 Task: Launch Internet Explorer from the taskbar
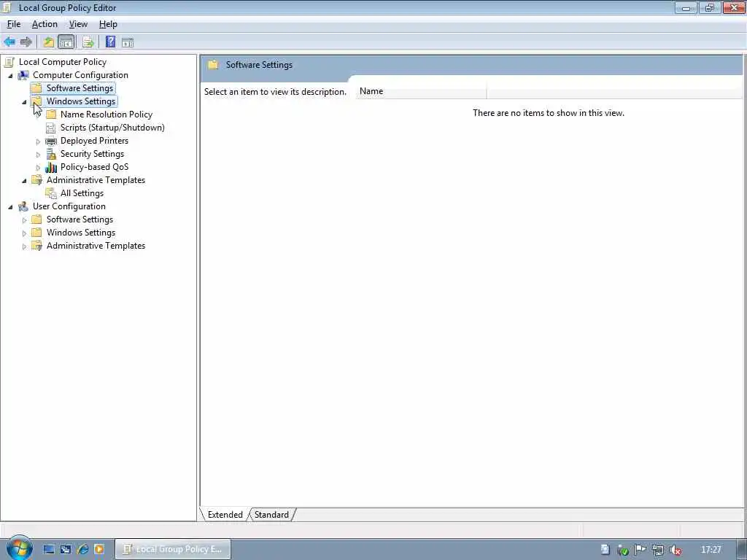83,549
